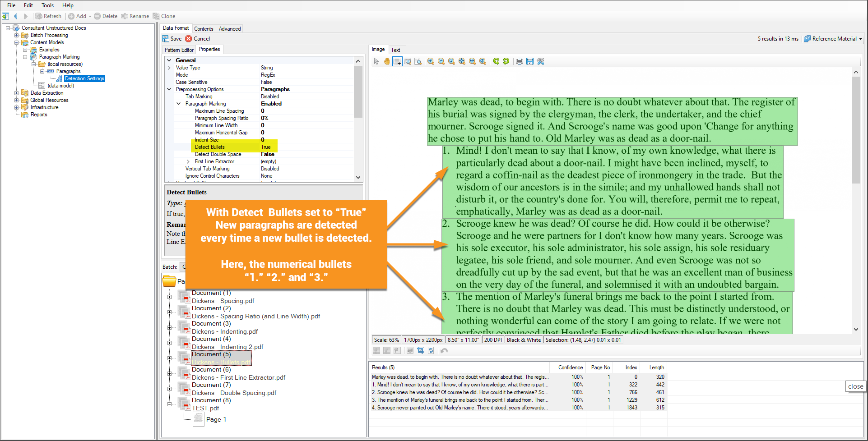Toggle the Case Sensitive property value

[x=266, y=82]
